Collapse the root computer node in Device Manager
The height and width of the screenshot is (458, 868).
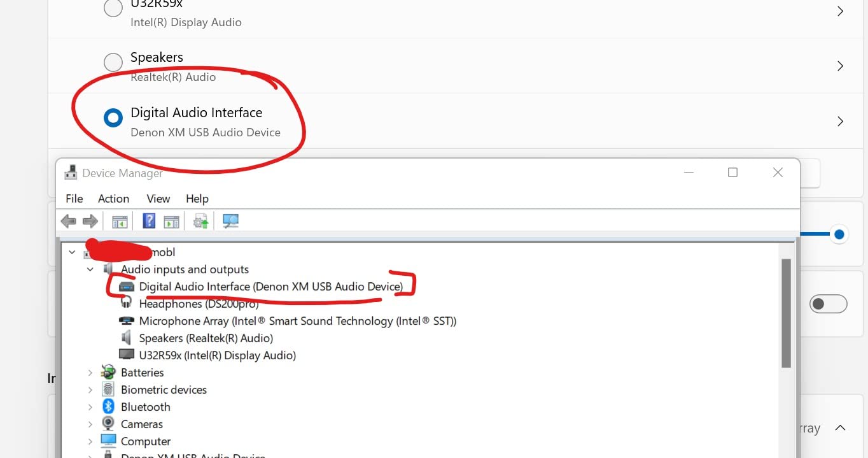click(x=72, y=252)
